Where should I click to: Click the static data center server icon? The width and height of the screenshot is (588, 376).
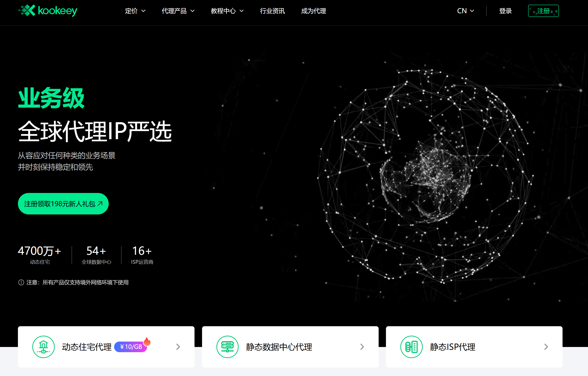click(227, 347)
